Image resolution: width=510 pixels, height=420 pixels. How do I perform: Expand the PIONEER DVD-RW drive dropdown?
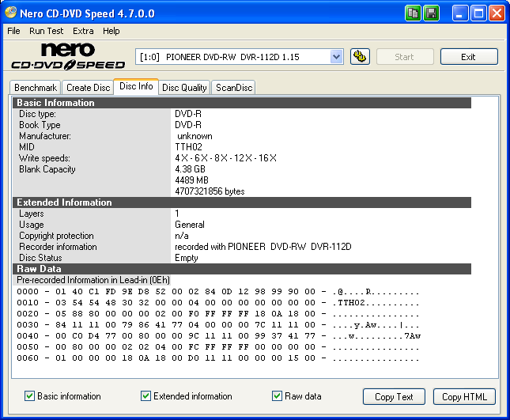tap(336, 57)
